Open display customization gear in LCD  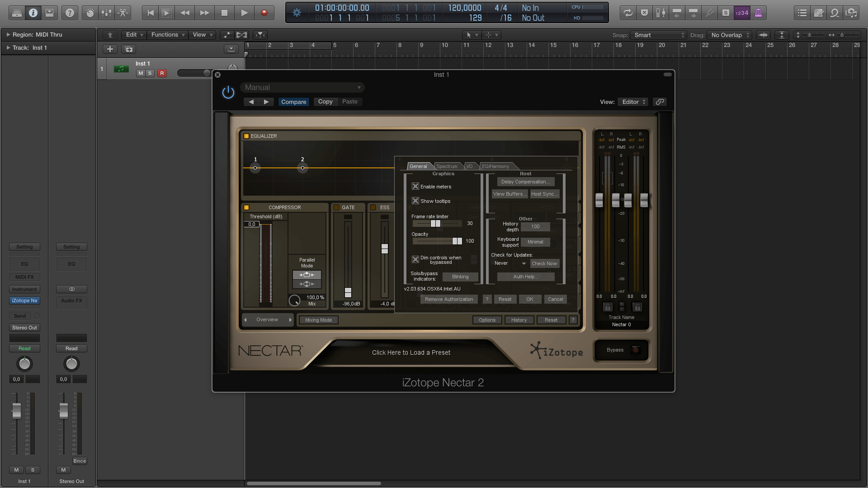pyautogui.click(x=297, y=13)
